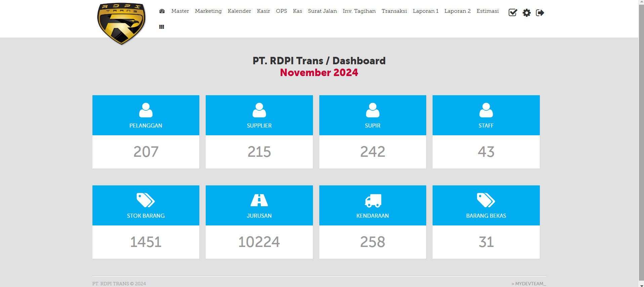The height and width of the screenshot is (287, 644).
Task: Open the Kalender menu item
Action: click(239, 11)
